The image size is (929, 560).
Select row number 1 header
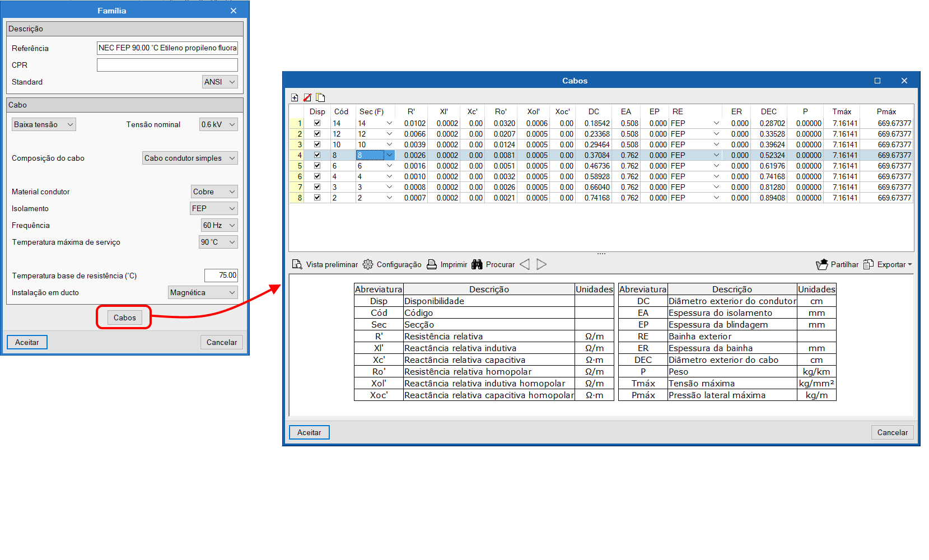pyautogui.click(x=297, y=123)
